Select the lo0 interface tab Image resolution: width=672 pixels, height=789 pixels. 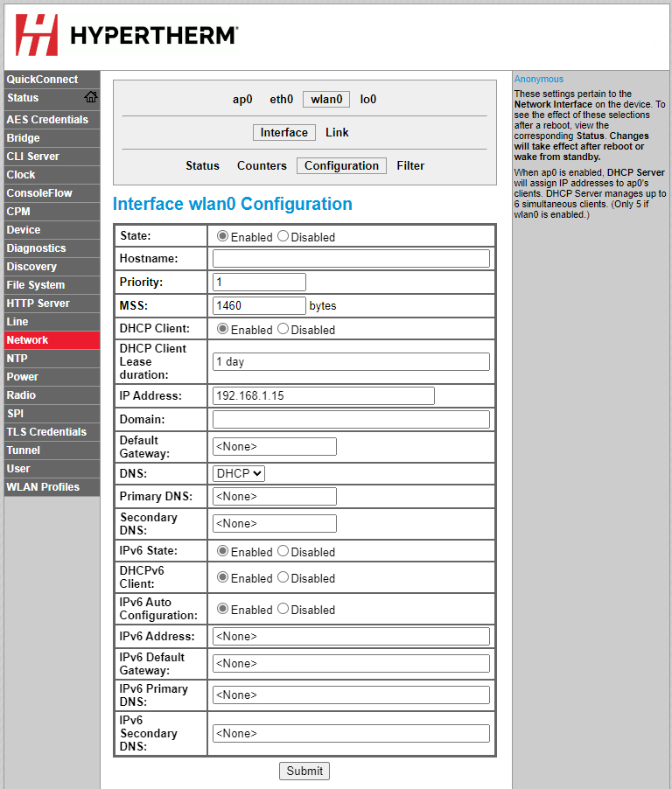368,100
